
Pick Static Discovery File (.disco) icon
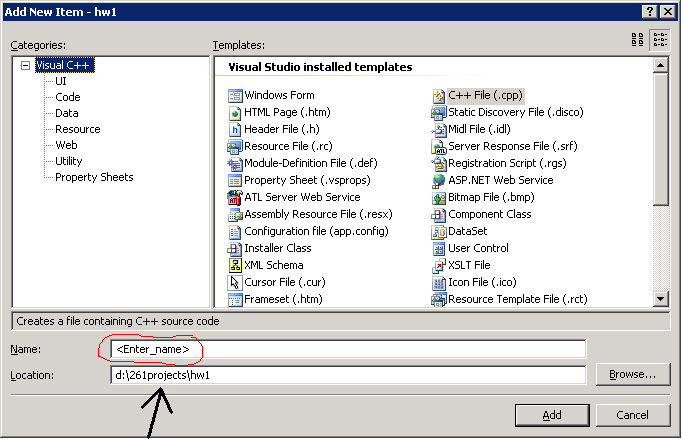coord(439,112)
